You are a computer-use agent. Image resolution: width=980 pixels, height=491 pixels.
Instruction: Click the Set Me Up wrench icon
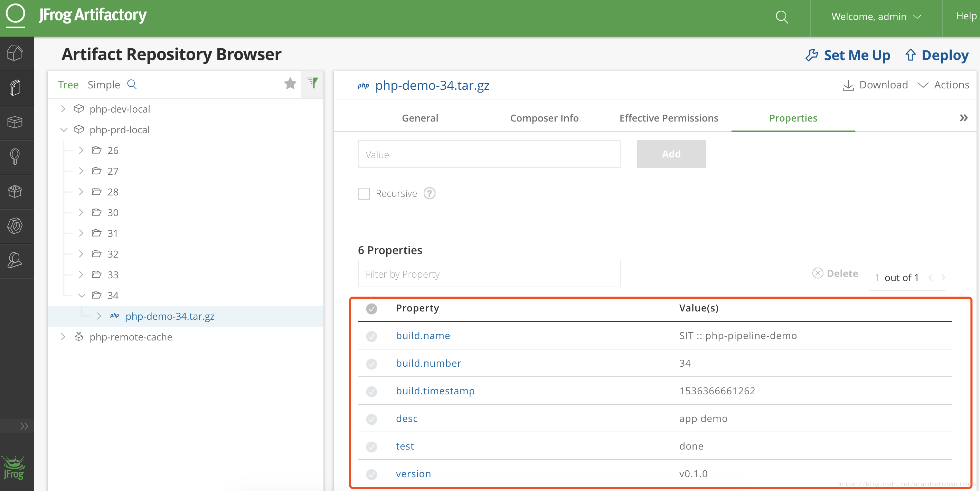[811, 55]
